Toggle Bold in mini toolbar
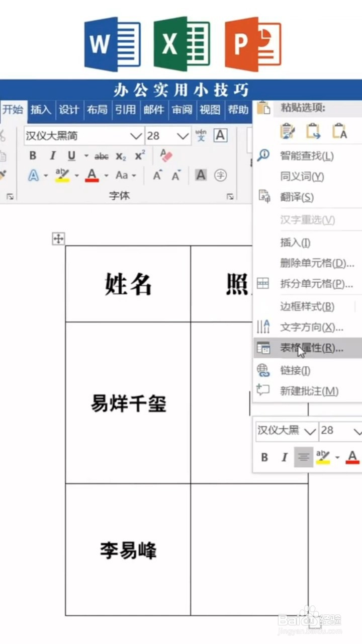Viewport: 362px width, 644px height. tap(264, 457)
